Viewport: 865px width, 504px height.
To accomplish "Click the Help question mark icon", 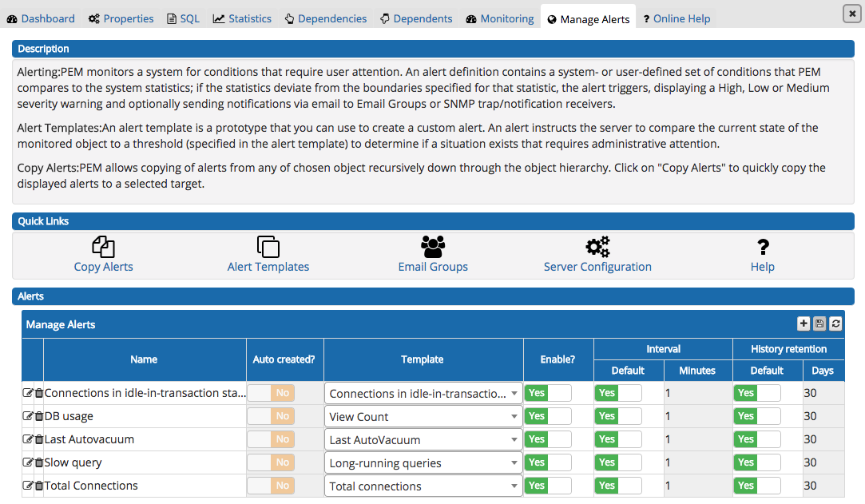I will tap(763, 247).
